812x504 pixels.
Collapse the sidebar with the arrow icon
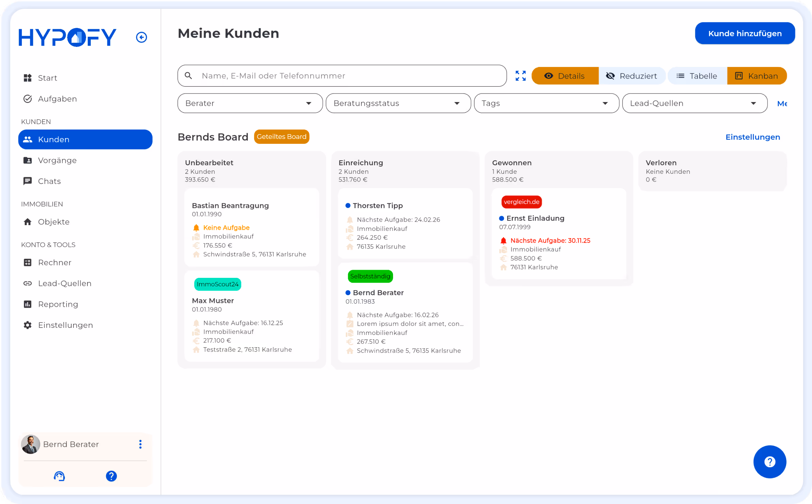pyautogui.click(x=141, y=37)
